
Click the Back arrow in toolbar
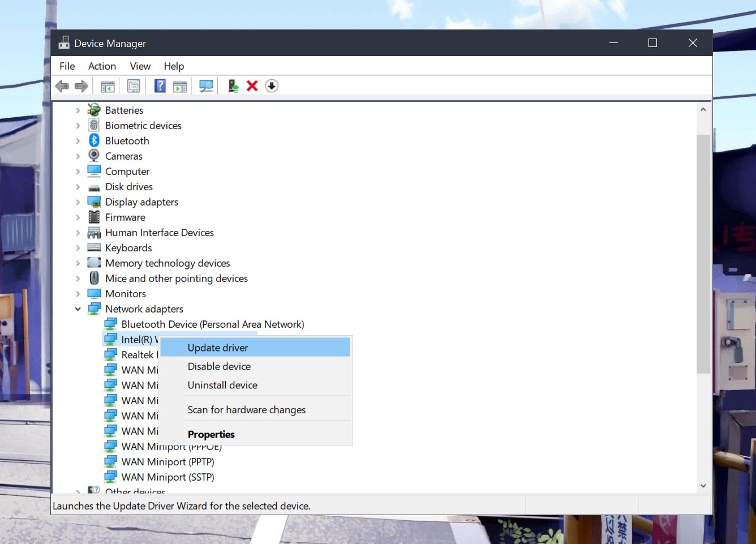62,86
